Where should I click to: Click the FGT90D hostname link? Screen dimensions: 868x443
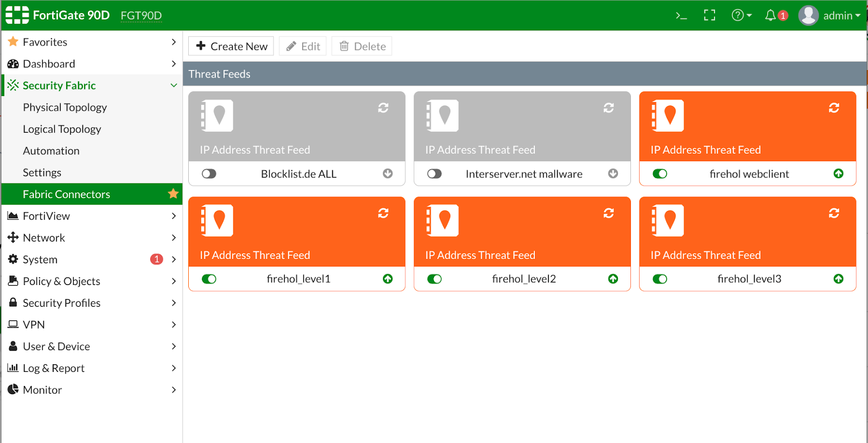click(x=141, y=15)
